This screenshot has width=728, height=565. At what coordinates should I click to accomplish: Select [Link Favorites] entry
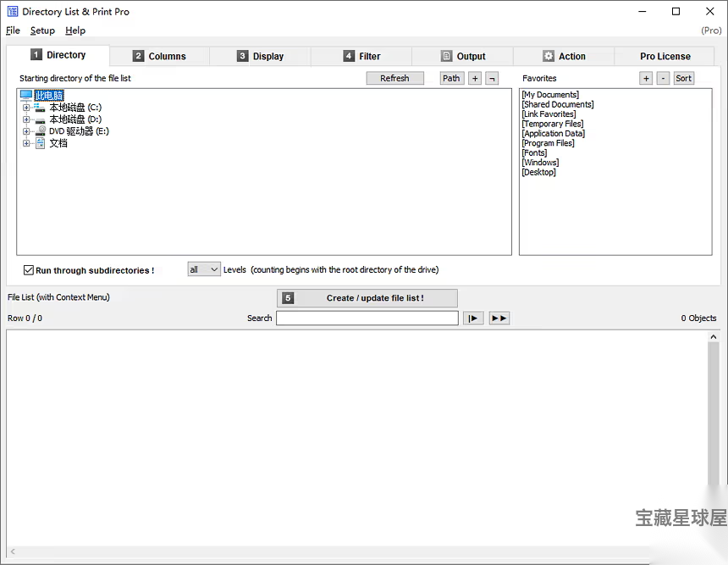[549, 114]
